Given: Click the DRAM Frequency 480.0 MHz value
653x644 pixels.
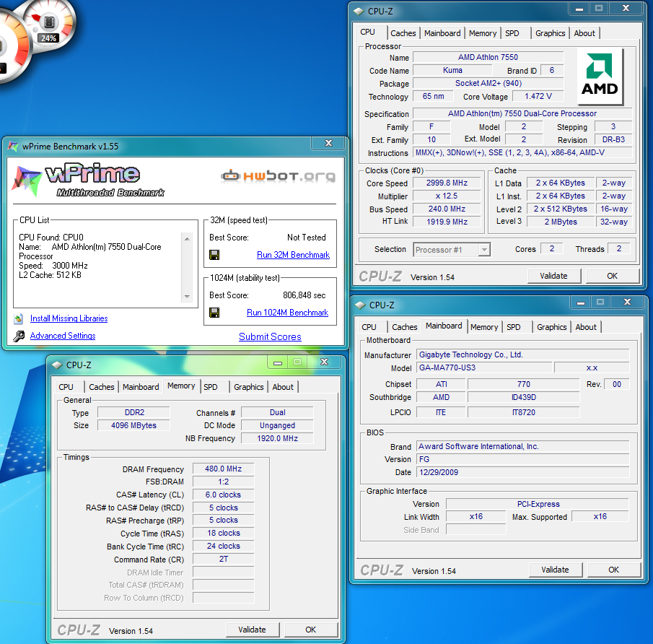Looking at the screenshot, I should [223, 469].
